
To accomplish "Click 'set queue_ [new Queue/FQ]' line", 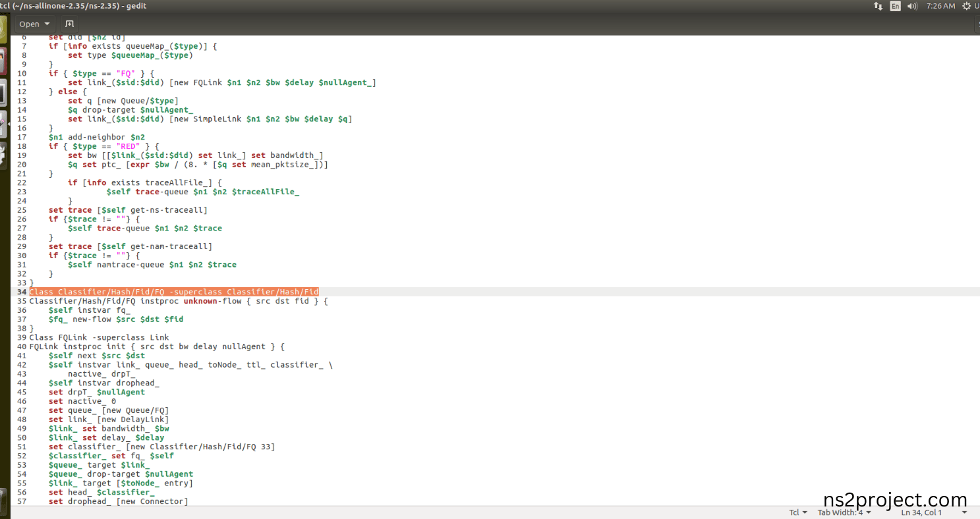I will click(x=109, y=410).
